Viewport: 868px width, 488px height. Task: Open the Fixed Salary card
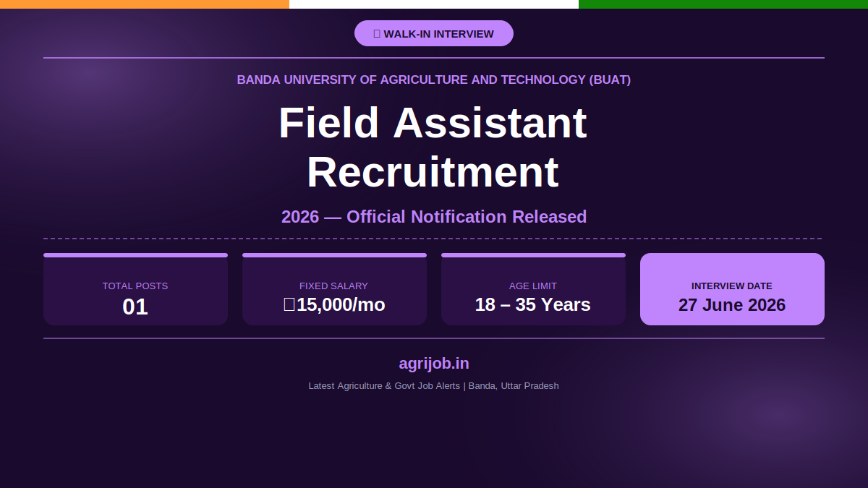[x=334, y=289]
